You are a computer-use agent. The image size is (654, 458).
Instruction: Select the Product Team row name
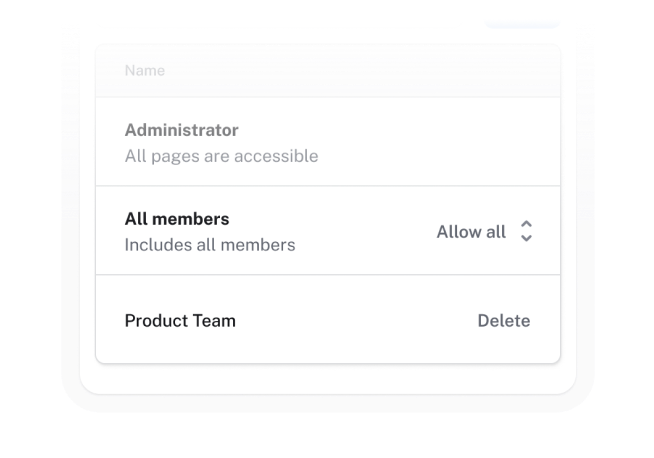click(180, 321)
